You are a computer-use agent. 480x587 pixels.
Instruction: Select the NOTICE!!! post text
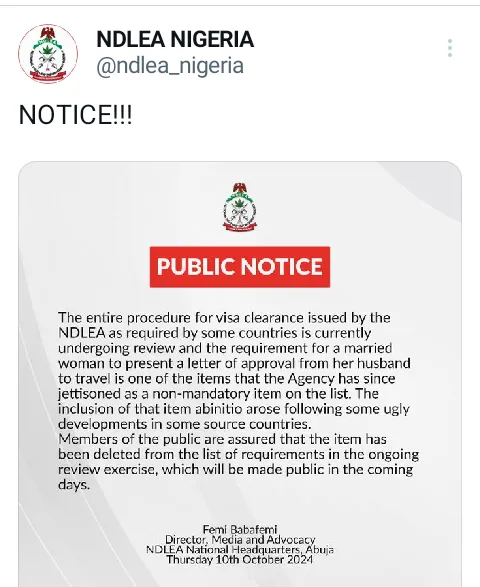click(75, 115)
